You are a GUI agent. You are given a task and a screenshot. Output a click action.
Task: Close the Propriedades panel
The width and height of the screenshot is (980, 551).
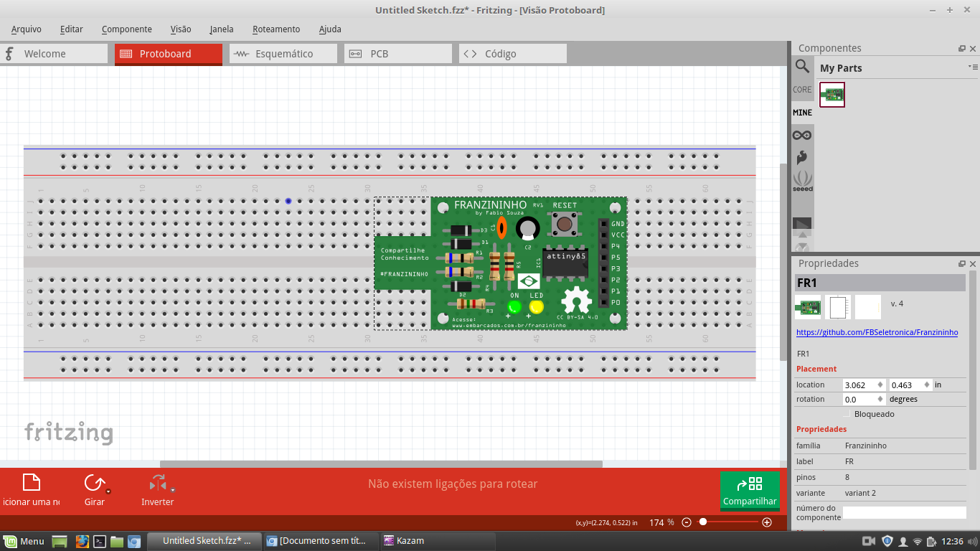(x=973, y=264)
